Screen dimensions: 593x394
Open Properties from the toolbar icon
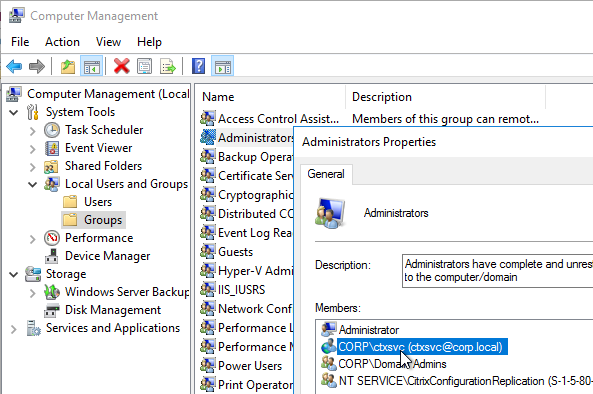pos(144,67)
